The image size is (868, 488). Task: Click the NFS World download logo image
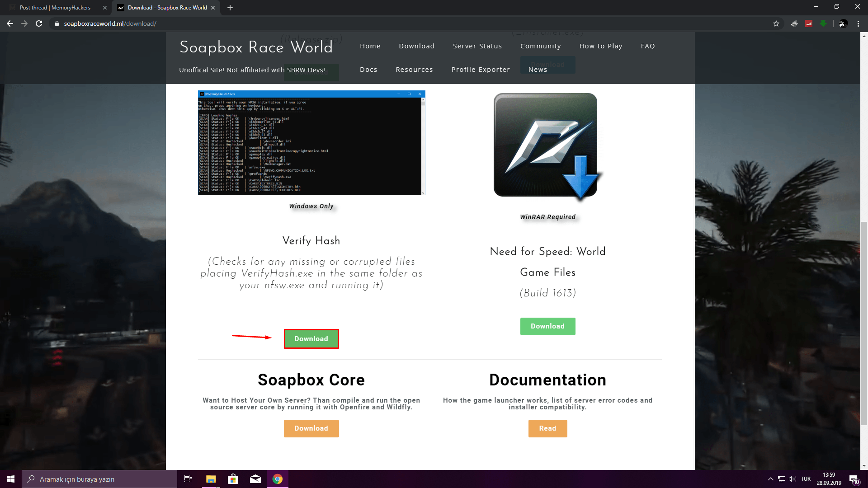coord(547,147)
